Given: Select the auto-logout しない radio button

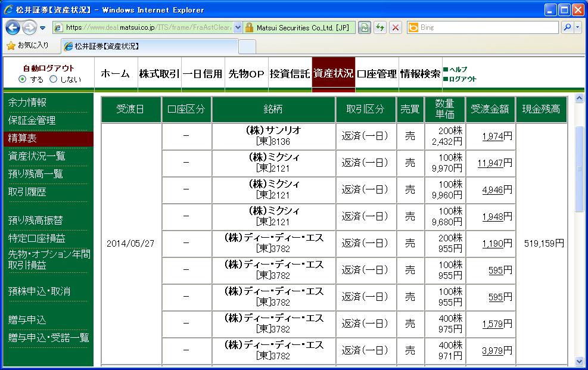Looking at the screenshot, I should 54,79.
